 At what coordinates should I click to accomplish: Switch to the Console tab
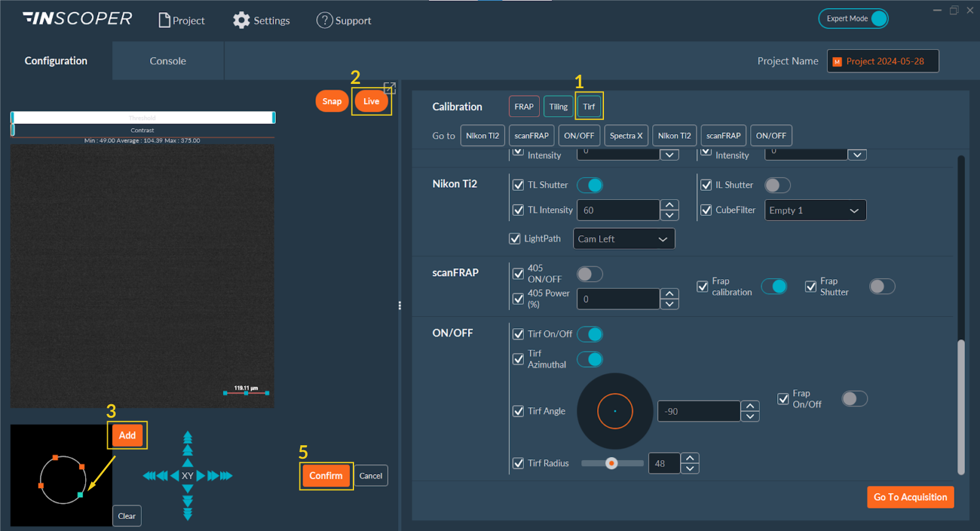[x=168, y=61]
